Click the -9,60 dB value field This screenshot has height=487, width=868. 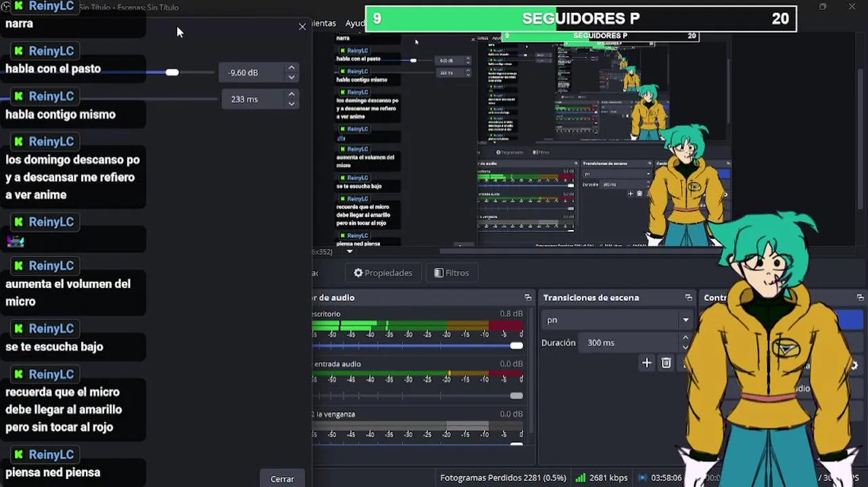click(251, 72)
